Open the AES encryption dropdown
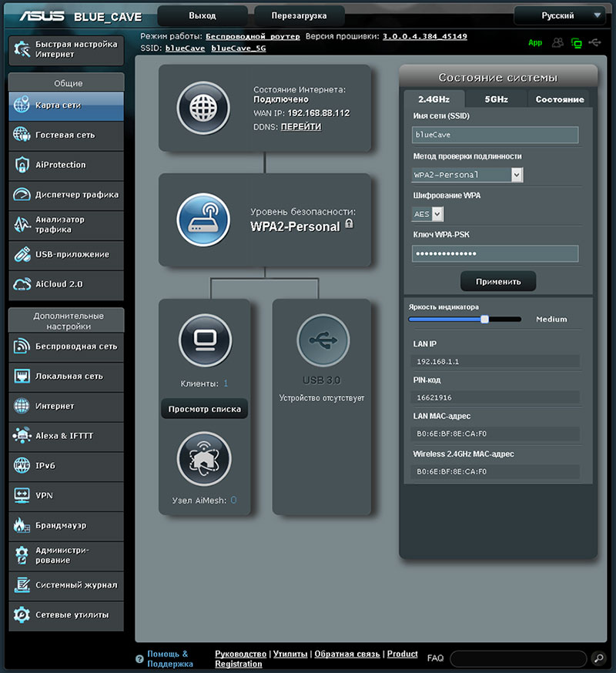Viewport: 616px width, 673px height. pos(427,214)
